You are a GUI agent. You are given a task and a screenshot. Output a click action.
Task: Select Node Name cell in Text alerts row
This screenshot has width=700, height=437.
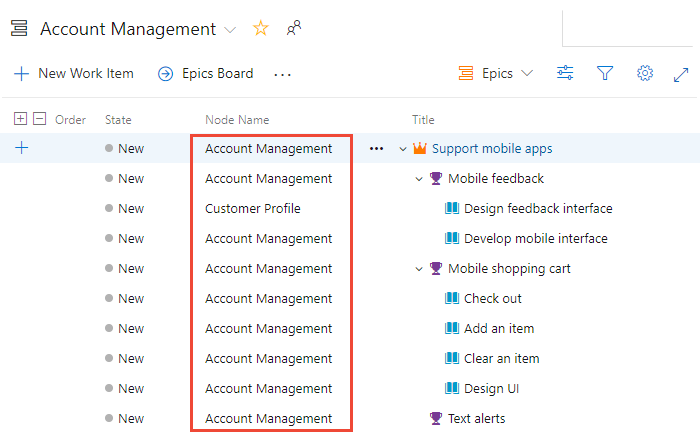click(268, 419)
